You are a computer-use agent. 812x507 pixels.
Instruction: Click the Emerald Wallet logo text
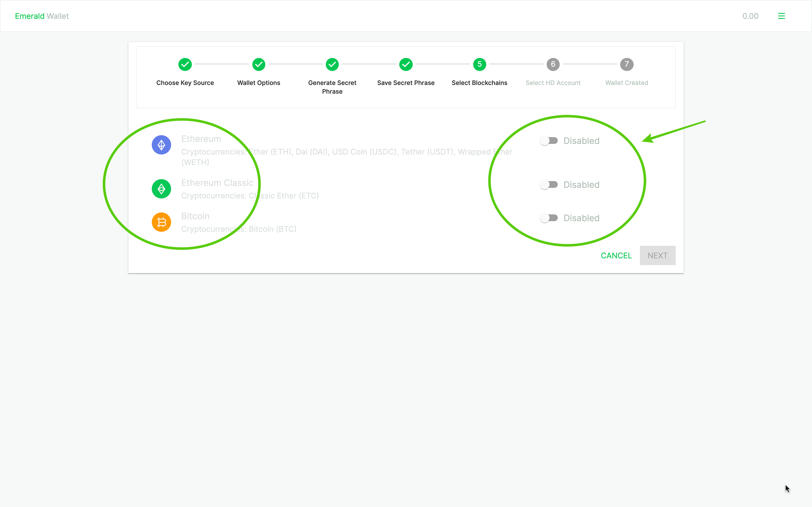coord(42,16)
